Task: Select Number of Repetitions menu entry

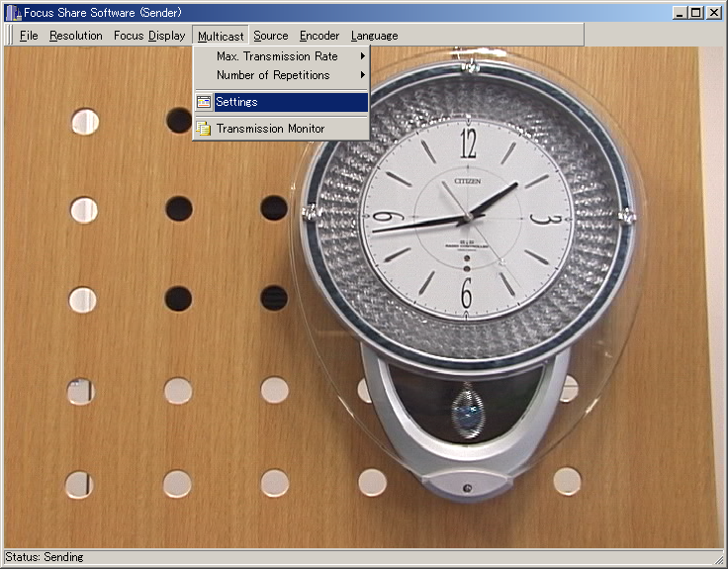Action: click(273, 75)
